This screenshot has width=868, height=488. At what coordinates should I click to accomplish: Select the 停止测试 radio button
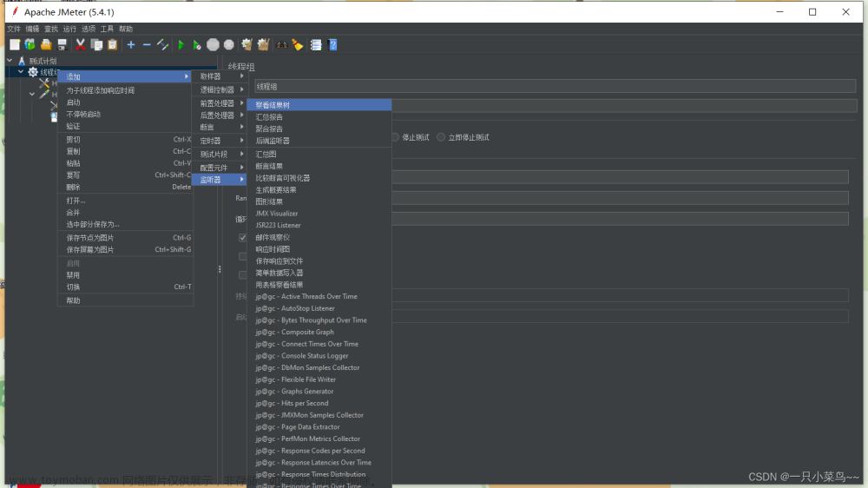395,137
